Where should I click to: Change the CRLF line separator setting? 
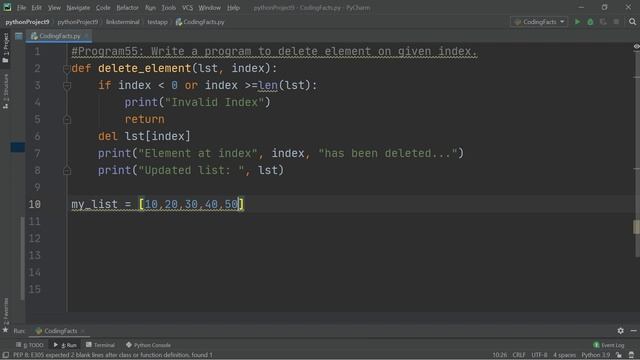point(519,355)
